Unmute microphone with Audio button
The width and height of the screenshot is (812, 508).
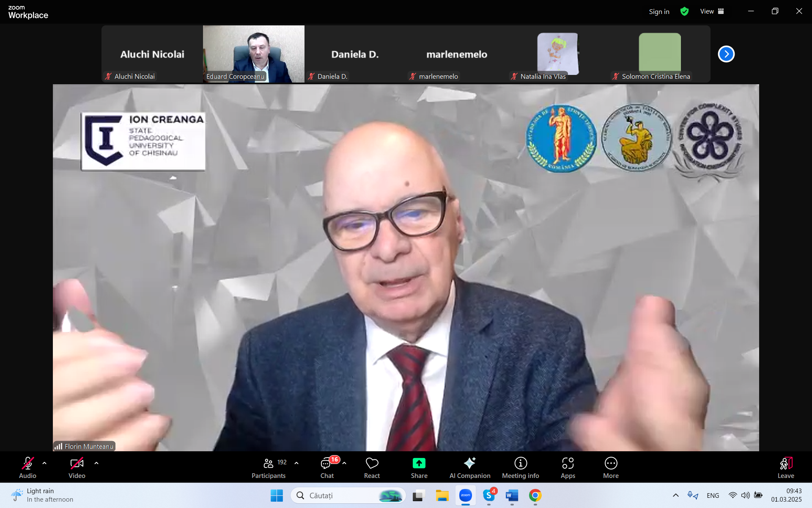click(x=27, y=464)
